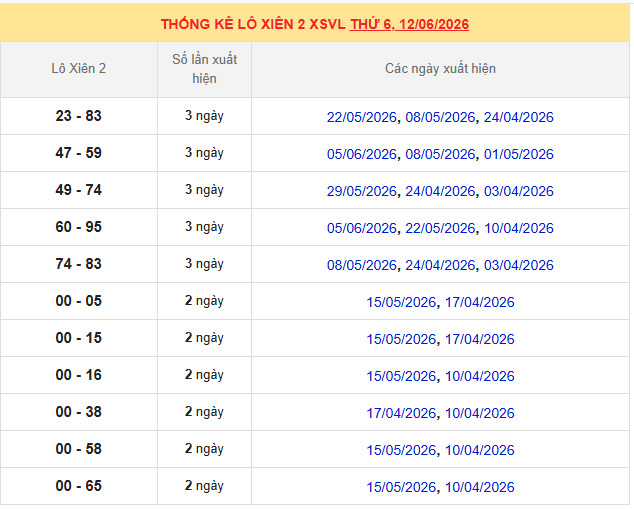The image size is (634, 509).
Task: Select the '00 - 65' pair cell
Action: 78,486
